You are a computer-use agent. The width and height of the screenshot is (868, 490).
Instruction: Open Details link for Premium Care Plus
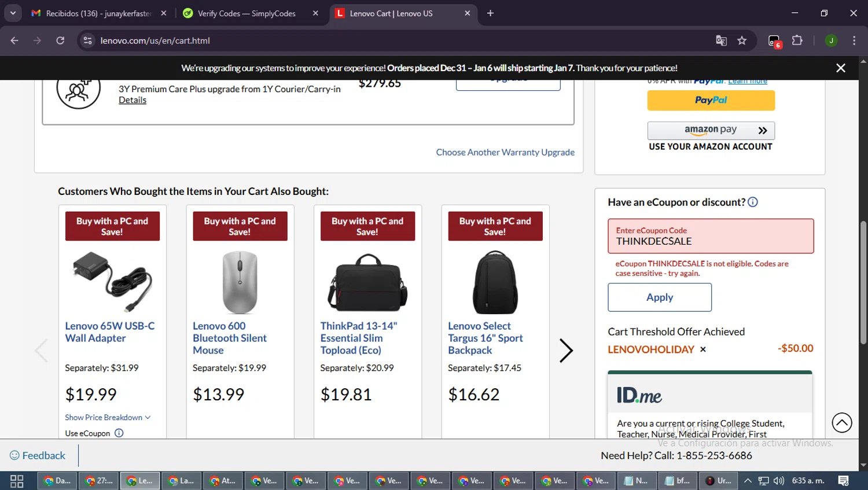133,100
